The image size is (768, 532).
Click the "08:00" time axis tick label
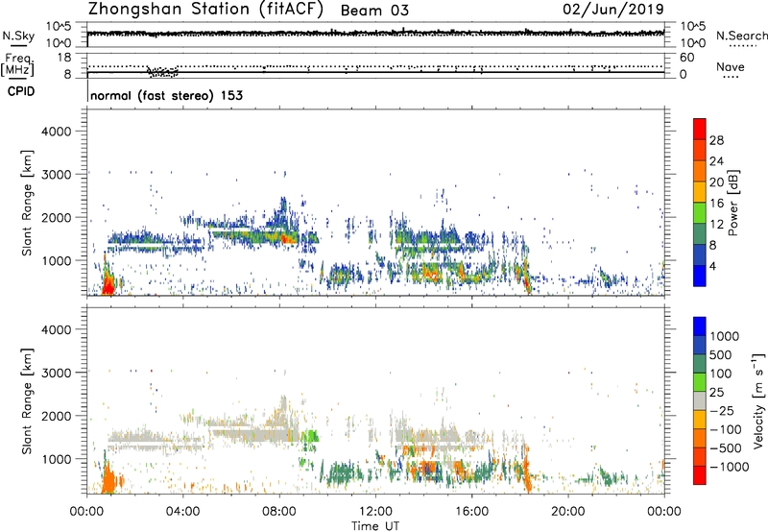[279, 512]
